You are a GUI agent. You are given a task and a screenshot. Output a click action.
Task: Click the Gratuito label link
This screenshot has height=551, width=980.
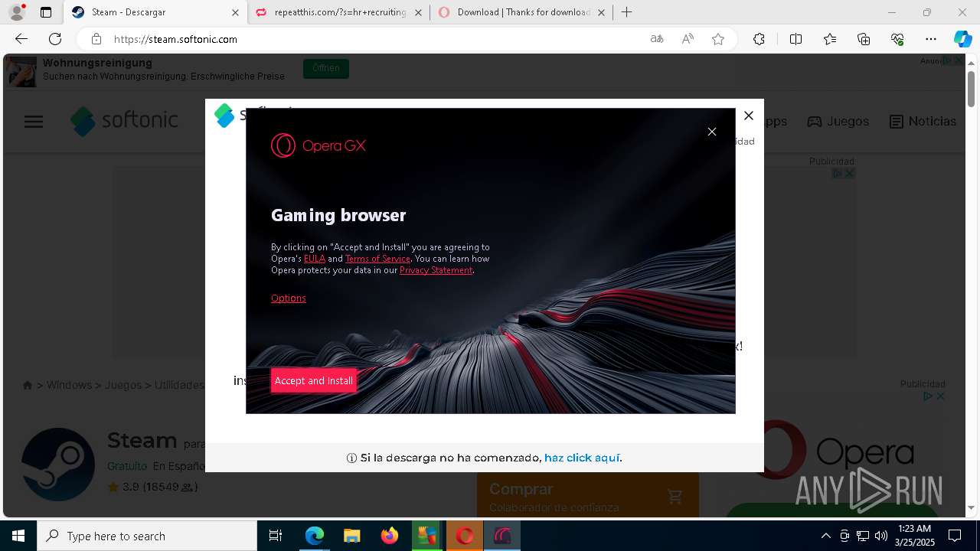coord(127,466)
